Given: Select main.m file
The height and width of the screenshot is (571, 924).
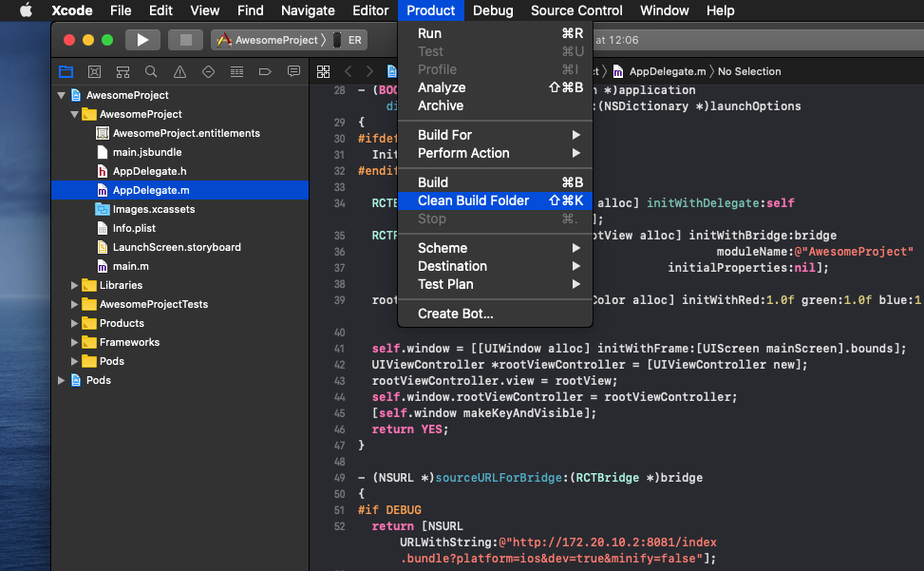Looking at the screenshot, I should (179, 266).
